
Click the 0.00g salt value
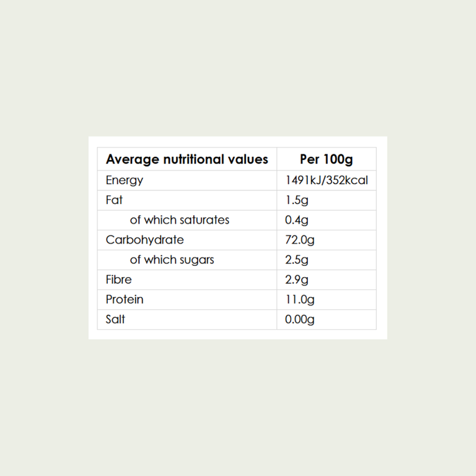[x=299, y=320]
